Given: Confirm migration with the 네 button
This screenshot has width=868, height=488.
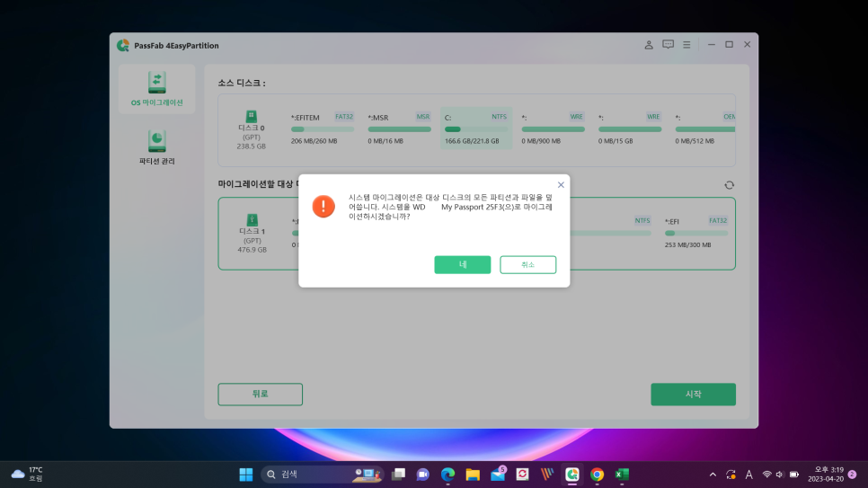Looking at the screenshot, I should pyautogui.click(x=462, y=265).
